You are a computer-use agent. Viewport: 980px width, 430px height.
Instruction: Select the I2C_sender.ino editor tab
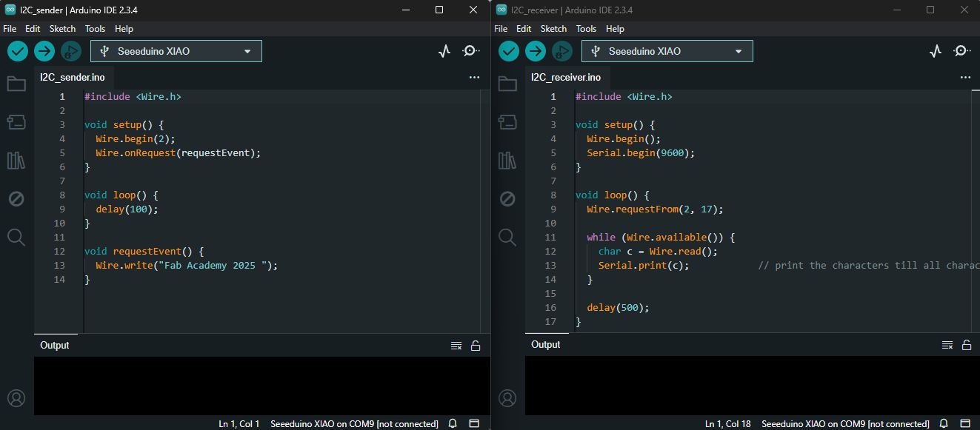coord(73,77)
